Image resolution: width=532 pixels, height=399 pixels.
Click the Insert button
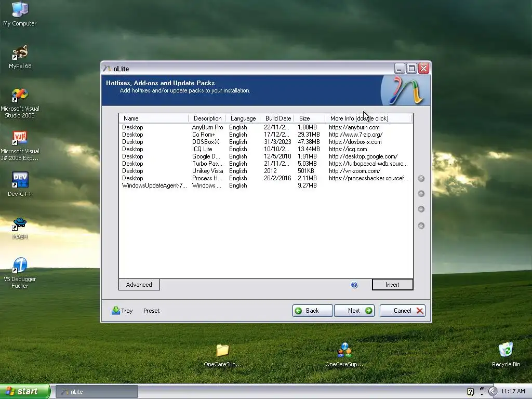[392, 285]
